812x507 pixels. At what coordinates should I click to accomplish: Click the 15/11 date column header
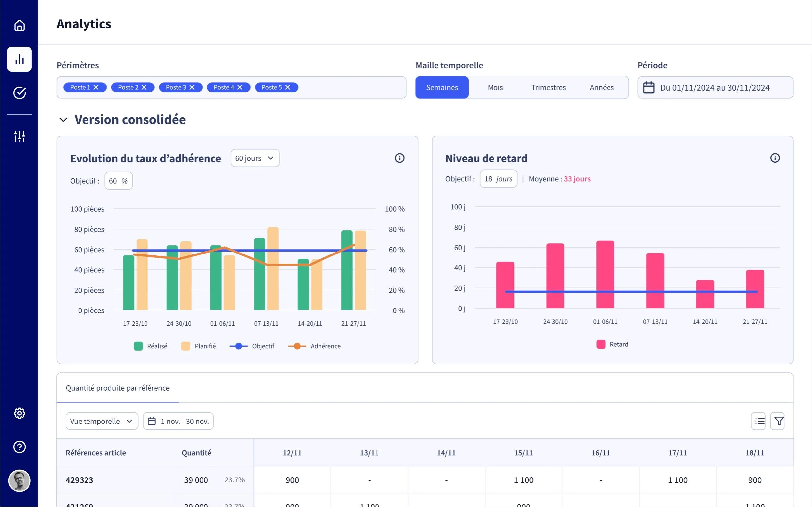524,453
